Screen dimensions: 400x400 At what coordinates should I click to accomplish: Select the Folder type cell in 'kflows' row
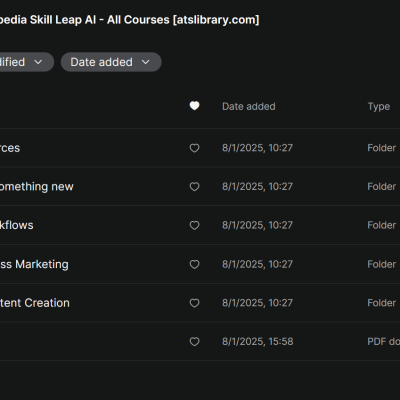[382, 225]
